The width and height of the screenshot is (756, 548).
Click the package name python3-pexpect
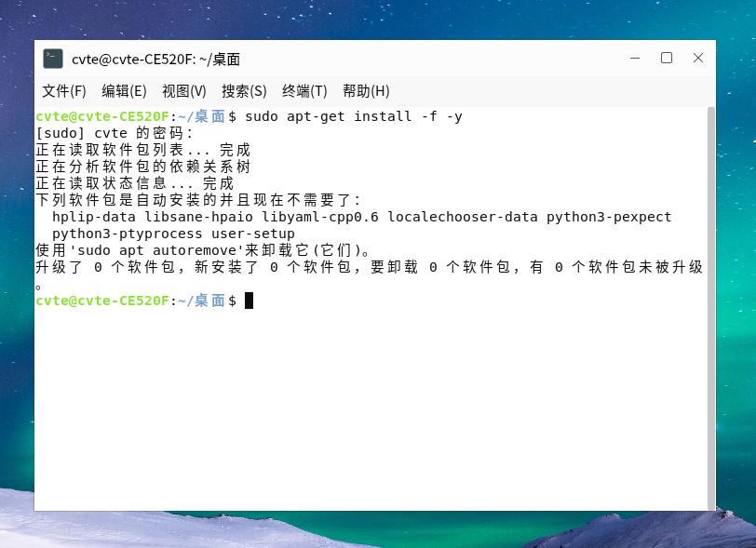pos(609,218)
